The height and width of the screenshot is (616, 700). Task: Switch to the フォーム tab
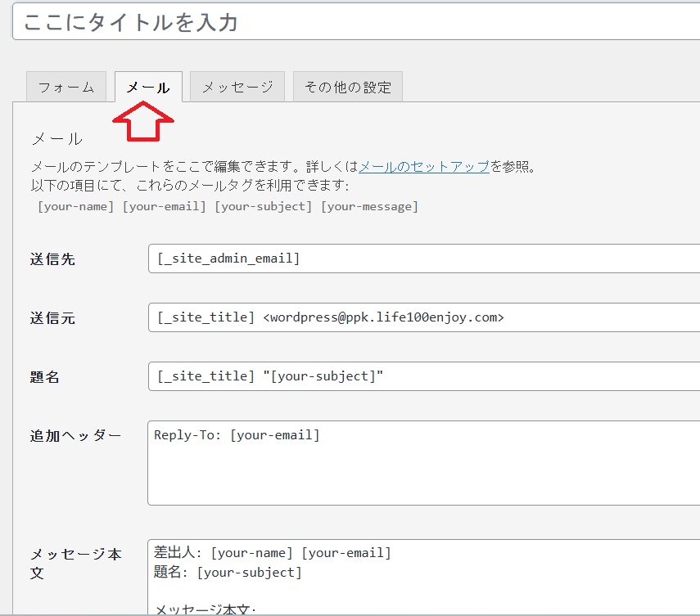pyautogui.click(x=66, y=87)
